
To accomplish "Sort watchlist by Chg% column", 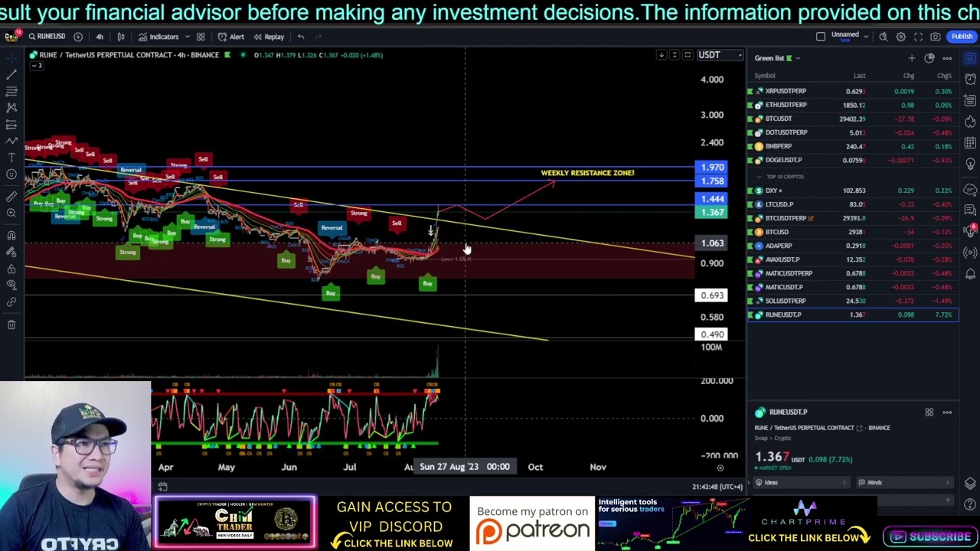I will (944, 76).
